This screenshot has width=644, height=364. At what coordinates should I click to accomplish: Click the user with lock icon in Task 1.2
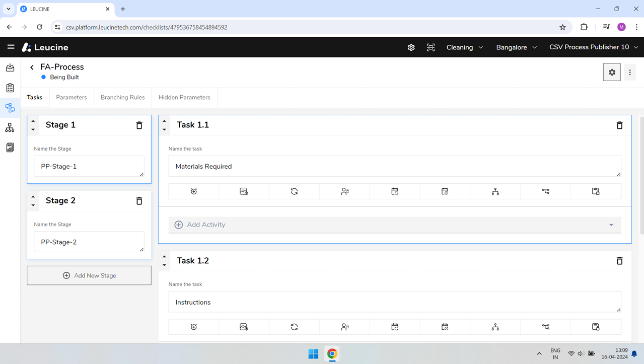[344, 327]
